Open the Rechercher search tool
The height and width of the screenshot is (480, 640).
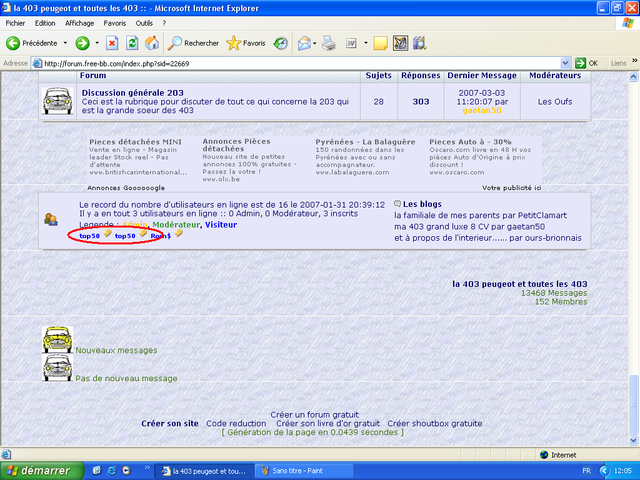pyautogui.click(x=193, y=43)
